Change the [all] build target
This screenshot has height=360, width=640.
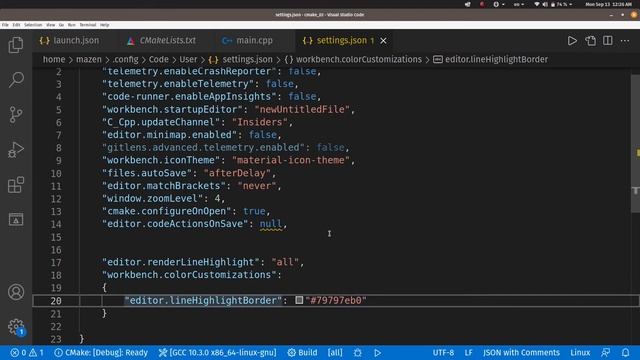point(335,353)
